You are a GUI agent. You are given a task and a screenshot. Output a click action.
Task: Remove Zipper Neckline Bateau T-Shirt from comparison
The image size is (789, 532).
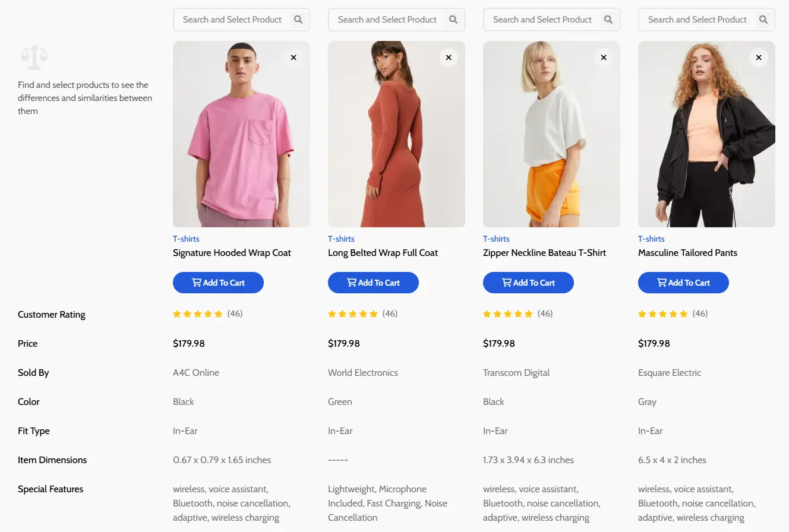(x=604, y=58)
